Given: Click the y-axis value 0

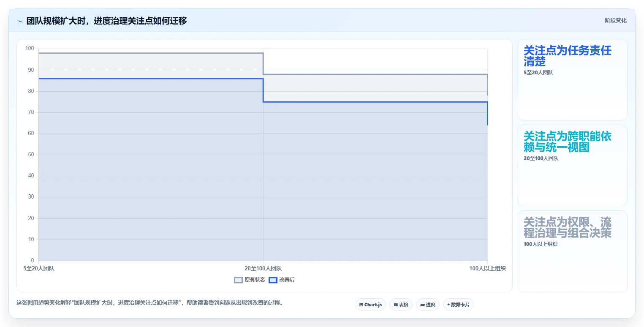Looking at the screenshot, I should (x=33, y=260).
